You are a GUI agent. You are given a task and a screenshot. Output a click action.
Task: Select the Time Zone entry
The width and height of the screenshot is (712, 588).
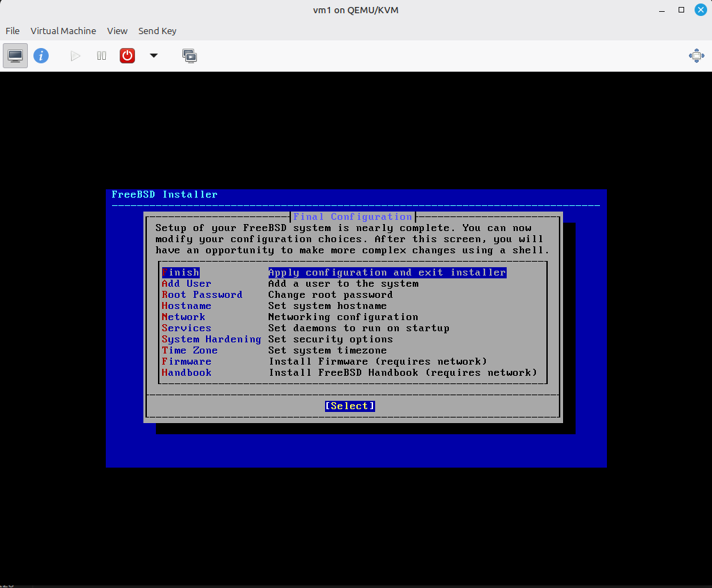pos(190,351)
